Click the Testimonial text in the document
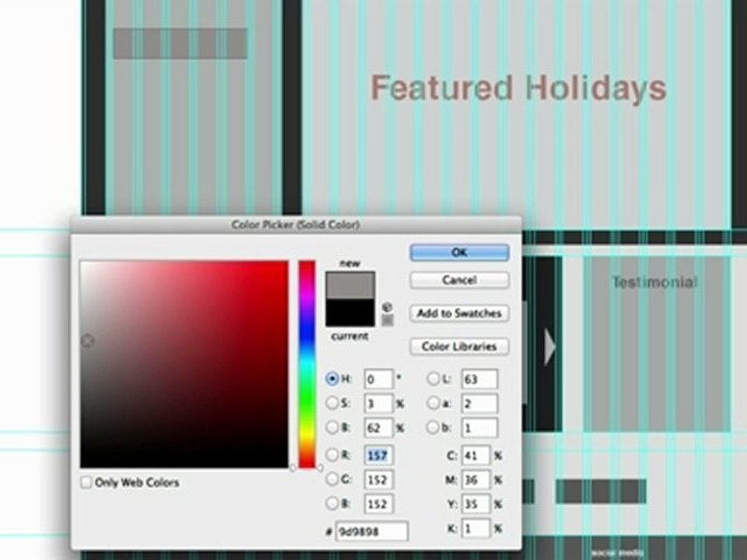747x560 pixels. click(x=655, y=282)
